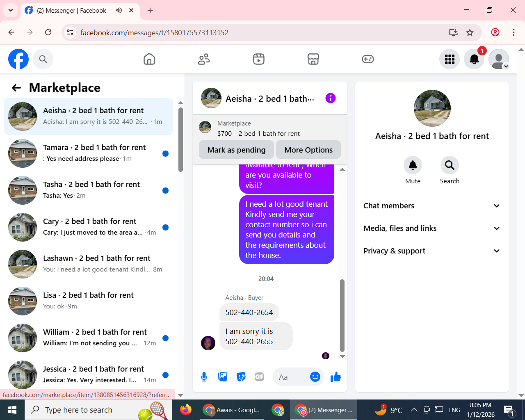This screenshot has width=525, height=420.
Task: Expand the Privacy & support section
Action: click(432, 251)
